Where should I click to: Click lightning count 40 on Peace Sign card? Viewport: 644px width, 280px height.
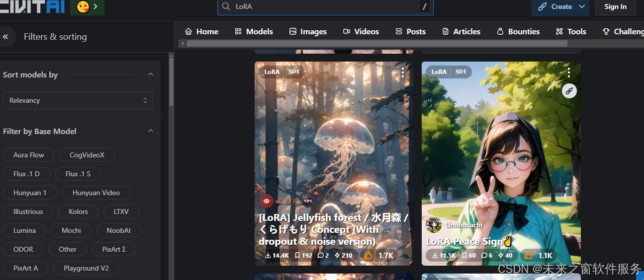point(505,256)
